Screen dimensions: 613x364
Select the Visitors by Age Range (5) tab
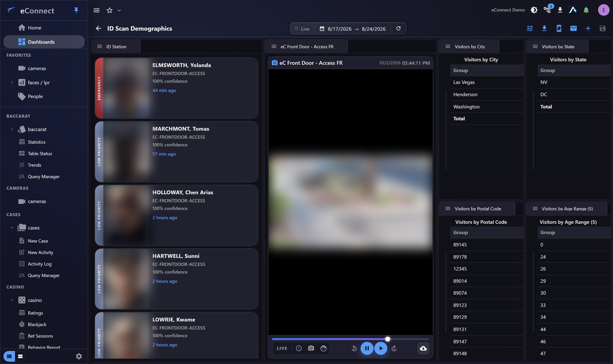(x=567, y=208)
